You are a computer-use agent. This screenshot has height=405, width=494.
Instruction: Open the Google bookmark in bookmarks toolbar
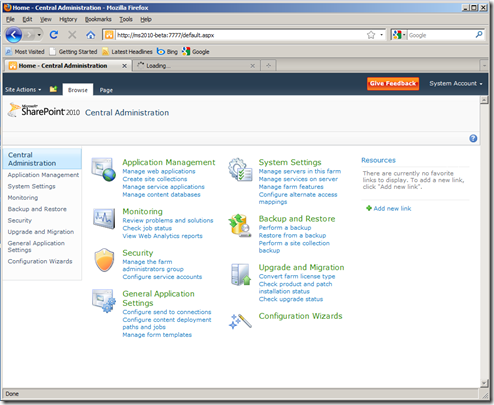(x=196, y=52)
